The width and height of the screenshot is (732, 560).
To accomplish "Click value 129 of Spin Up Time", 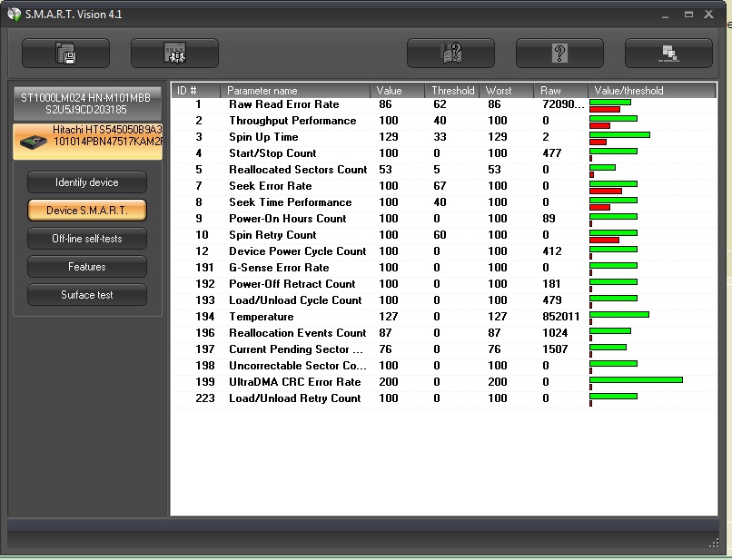I will point(389,137).
